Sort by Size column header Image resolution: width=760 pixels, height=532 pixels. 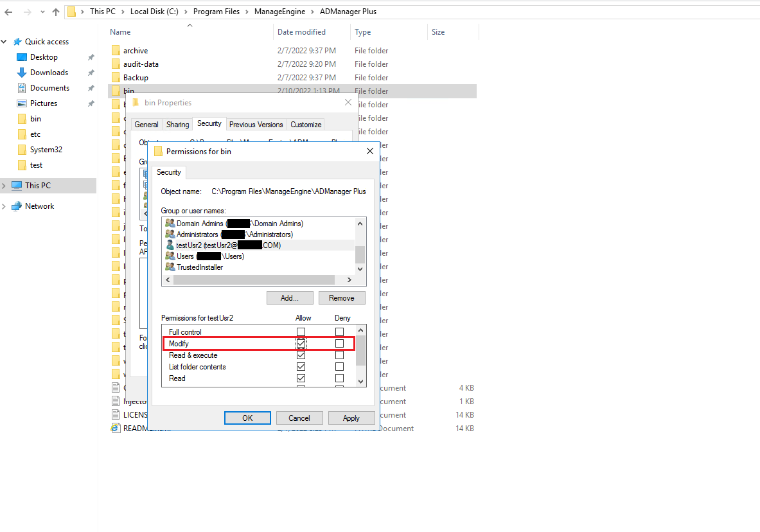click(x=438, y=32)
